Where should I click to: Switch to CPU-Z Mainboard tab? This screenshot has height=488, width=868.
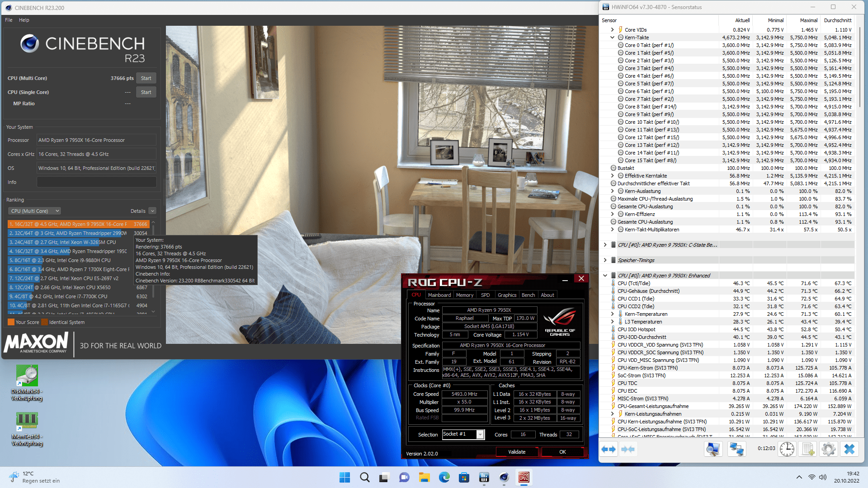(x=439, y=295)
